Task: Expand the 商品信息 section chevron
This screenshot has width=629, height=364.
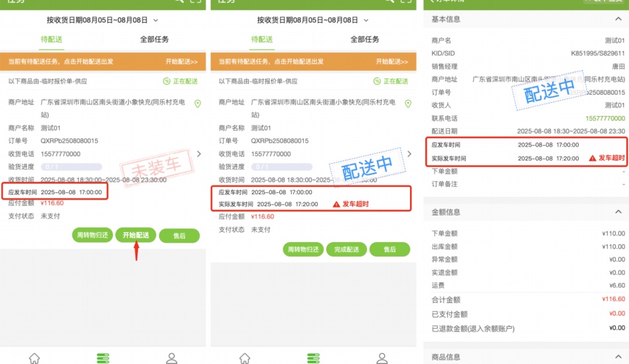Action: (x=615, y=357)
